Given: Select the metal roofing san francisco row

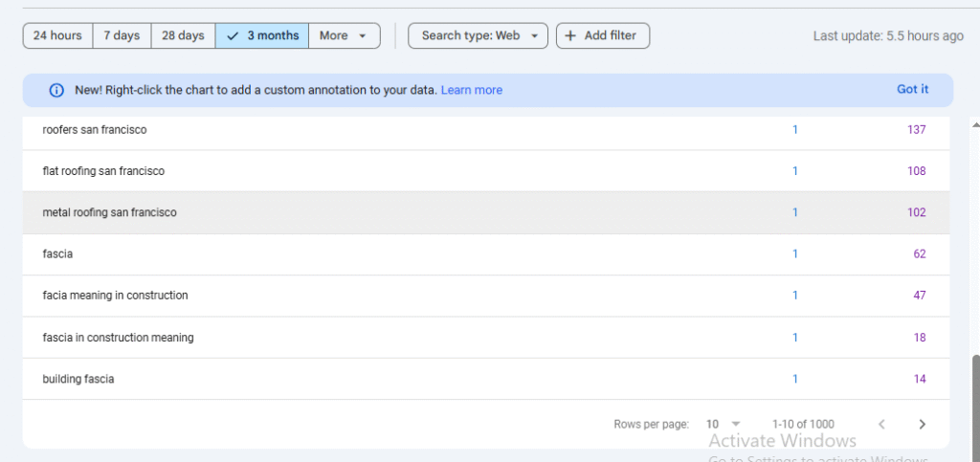Looking at the screenshot, I should (109, 212).
